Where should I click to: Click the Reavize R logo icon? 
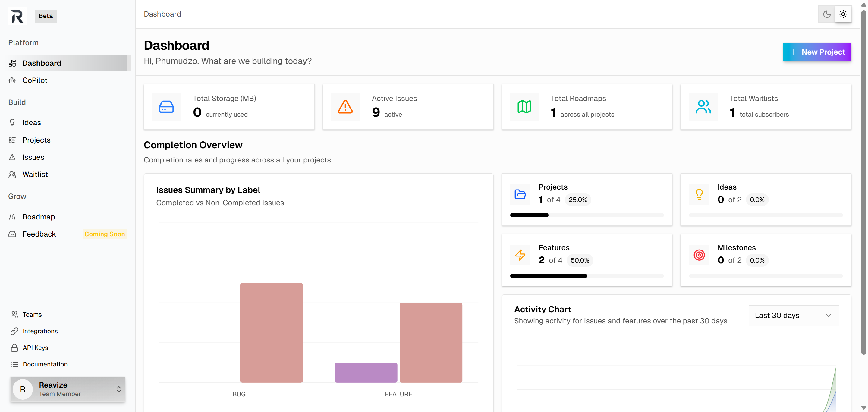[17, 16]
